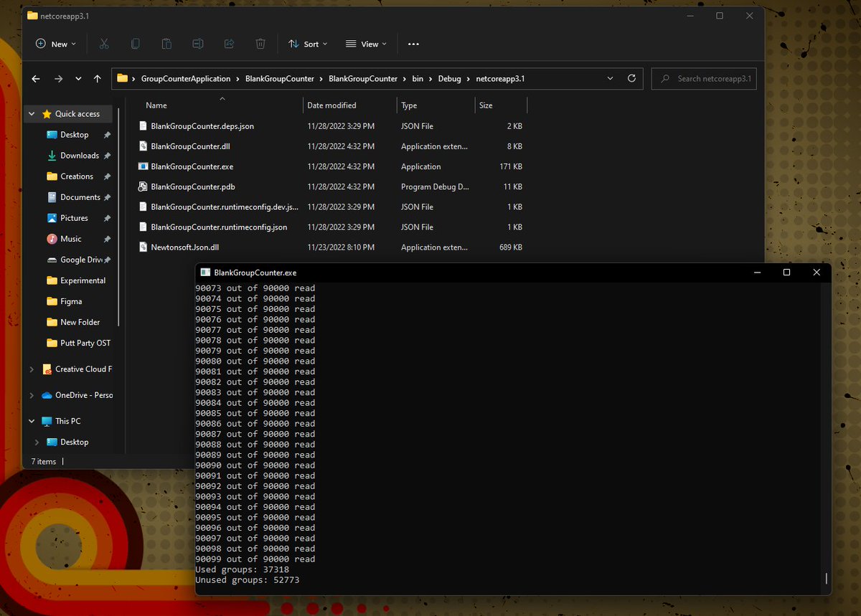Viewport: 861px width, 616px height.
Task: Click the Share icon in toolbar
Action: point(230,44)
